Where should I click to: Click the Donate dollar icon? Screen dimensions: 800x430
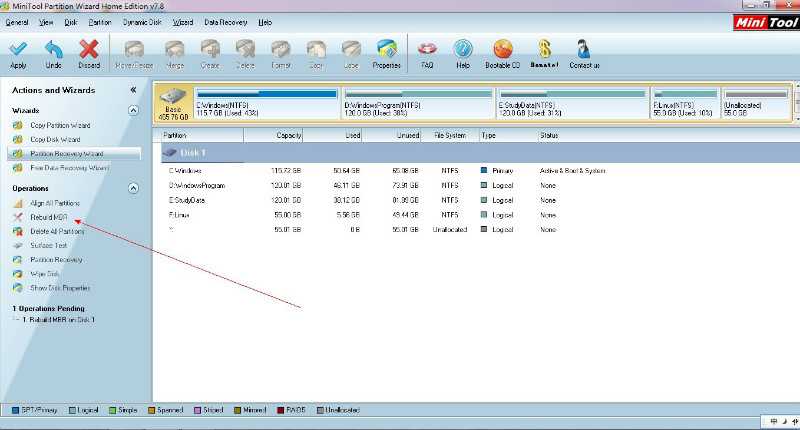point(544,49)
